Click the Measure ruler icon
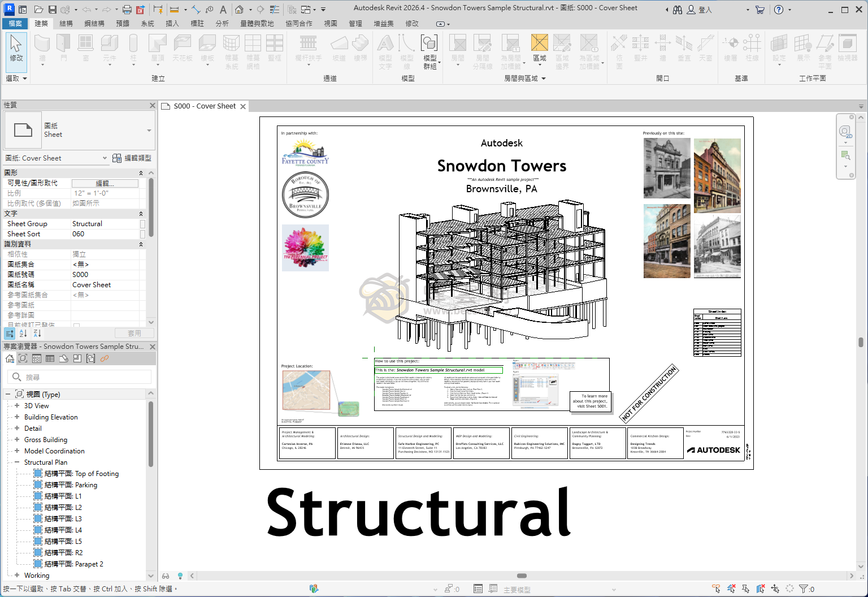The height and width of the screenshot is (597, 868). pos(174,10)
